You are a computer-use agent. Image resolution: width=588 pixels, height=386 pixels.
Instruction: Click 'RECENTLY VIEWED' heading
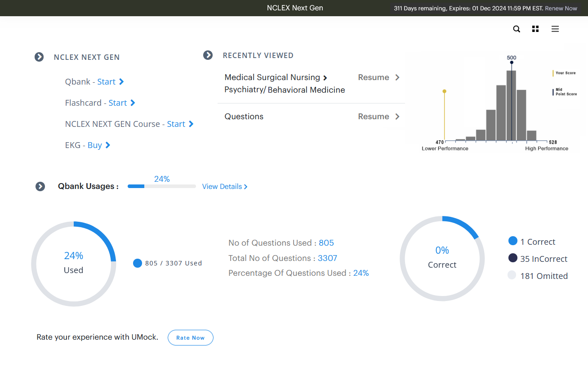258,55
